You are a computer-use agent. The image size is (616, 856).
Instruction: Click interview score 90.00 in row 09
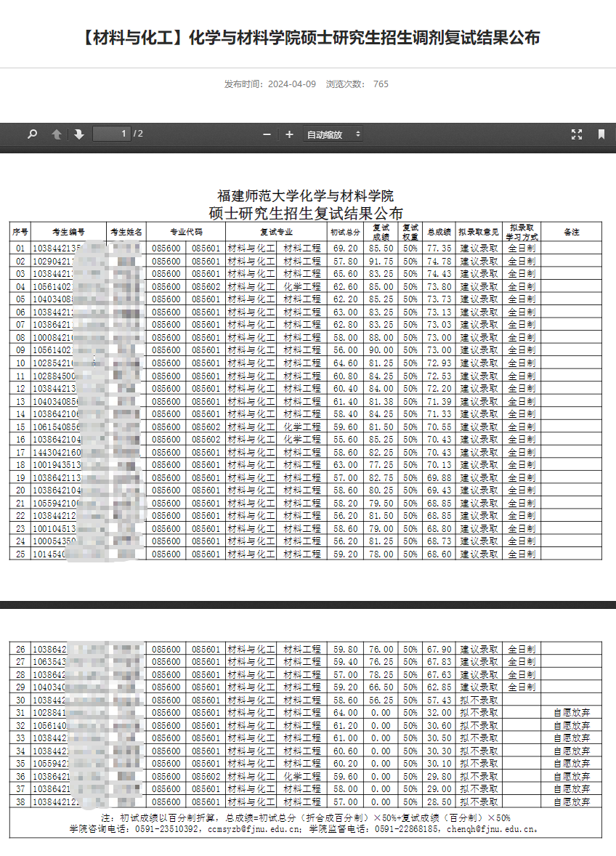coord(381,350)
